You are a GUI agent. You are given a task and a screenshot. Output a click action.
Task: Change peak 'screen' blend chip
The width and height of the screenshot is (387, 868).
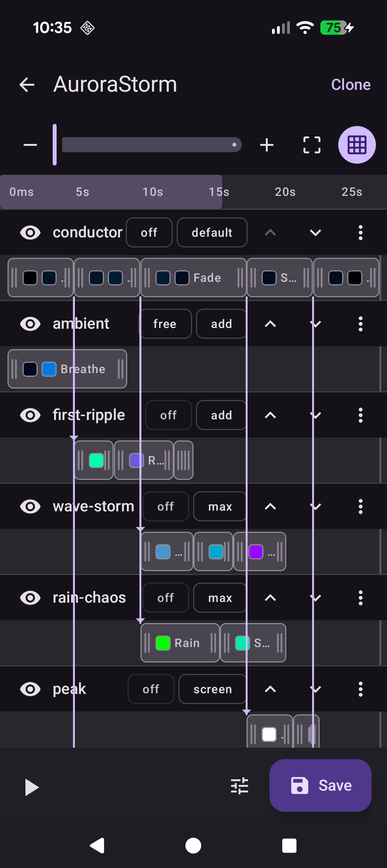[x=213, y=689]
